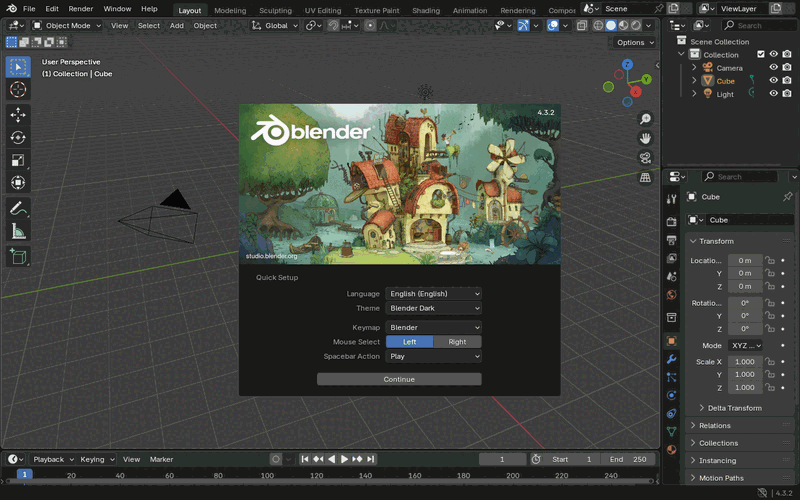Open the Tool properties tab icon
800x500 pixels.
click(671, 199)
